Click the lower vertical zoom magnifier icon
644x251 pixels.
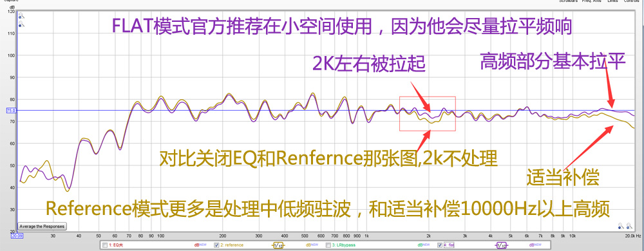[x=21, y=24]
